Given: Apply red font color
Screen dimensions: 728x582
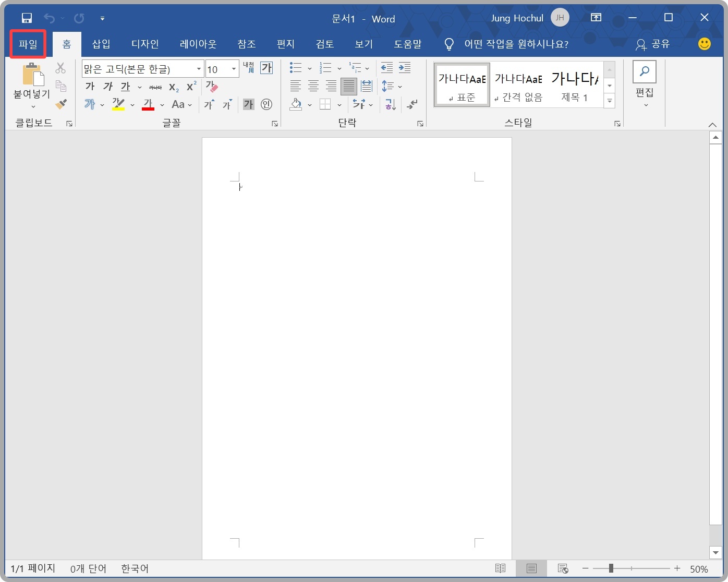Looking at the screenshot, I should coord(148,104).
